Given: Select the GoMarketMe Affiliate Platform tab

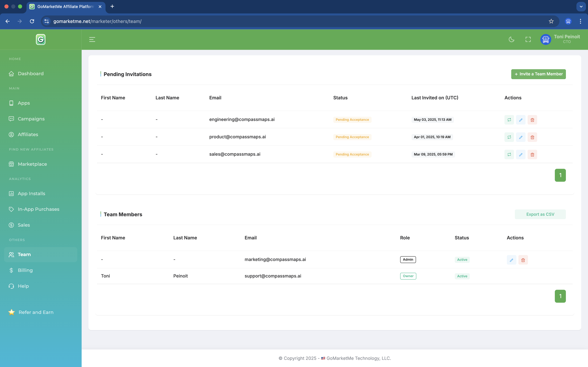Looking at the screenshot, I should (x=66, y=7).
